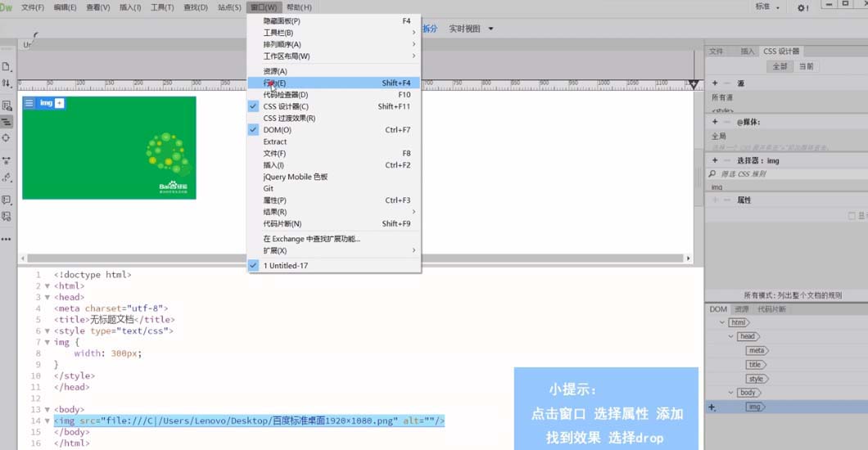
Task: Click the hamburger icon on img element
Action: coord(29,103)
